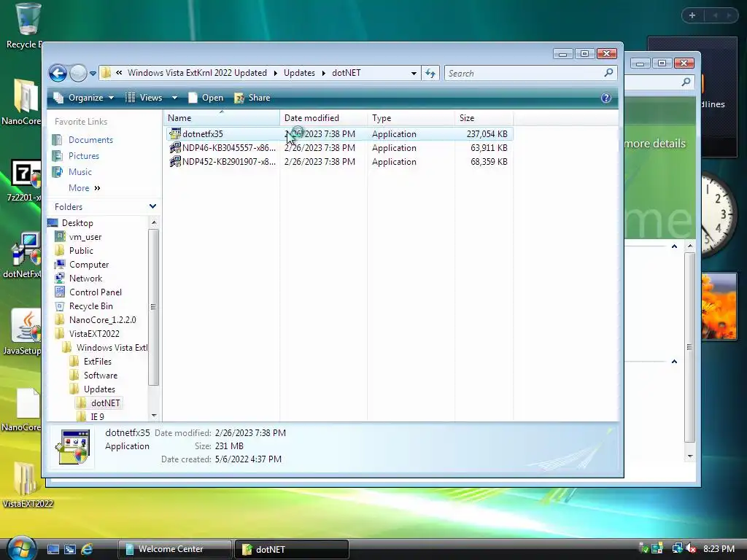Click sidebar add gadget plus button
The image size is (747, 560).
pos(692,16)
